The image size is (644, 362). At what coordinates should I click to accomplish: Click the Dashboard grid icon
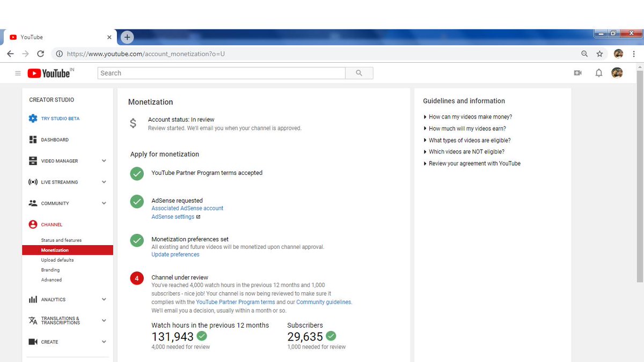pyautogui.click(x=33, y=139)
